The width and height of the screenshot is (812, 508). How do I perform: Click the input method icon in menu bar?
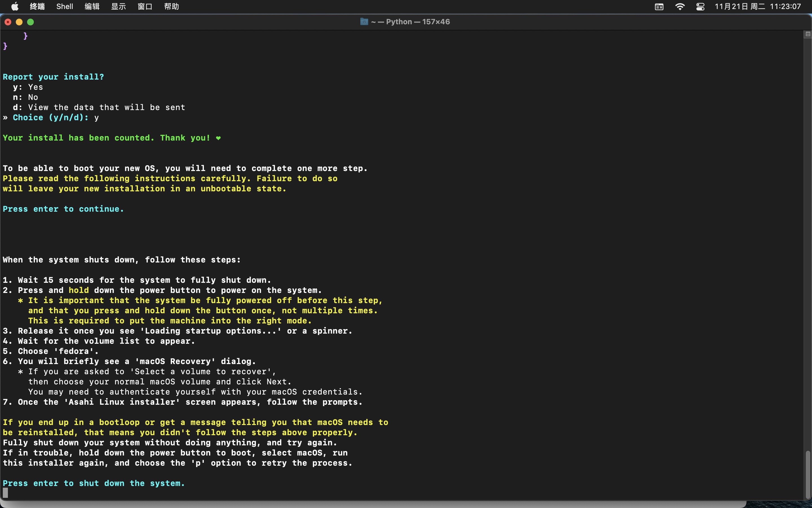pos(659,7)
